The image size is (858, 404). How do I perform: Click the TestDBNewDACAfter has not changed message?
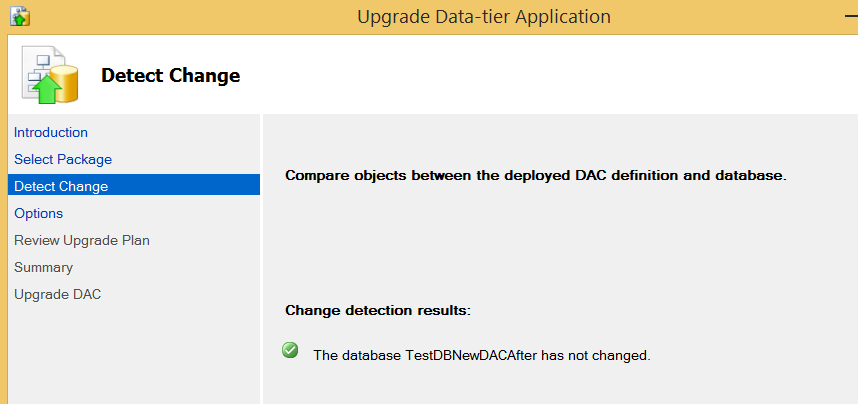coord(482,355)
